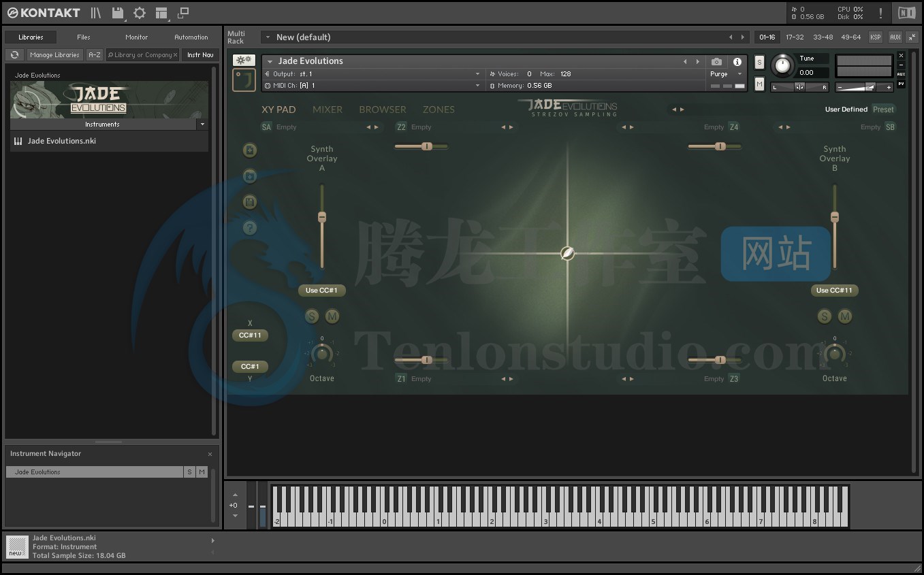Click the new instrument icon in status bar
Screen dimensions: 924x575
[16, 546]
